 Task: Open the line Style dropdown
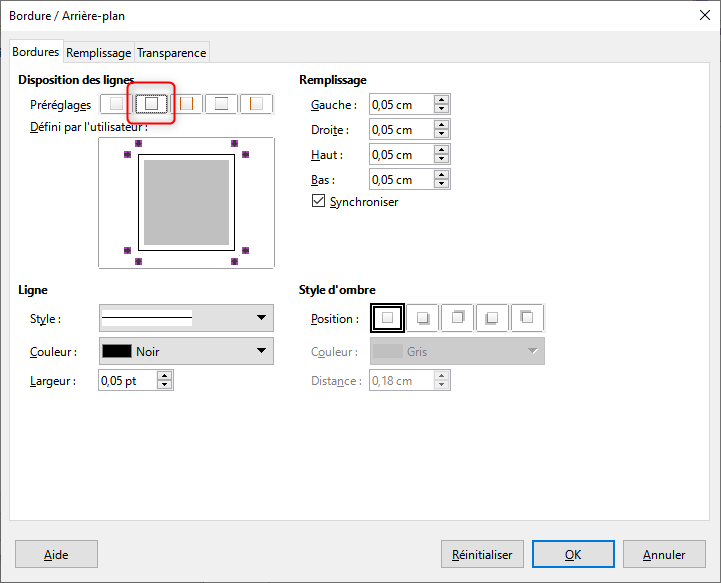(186, 318)
